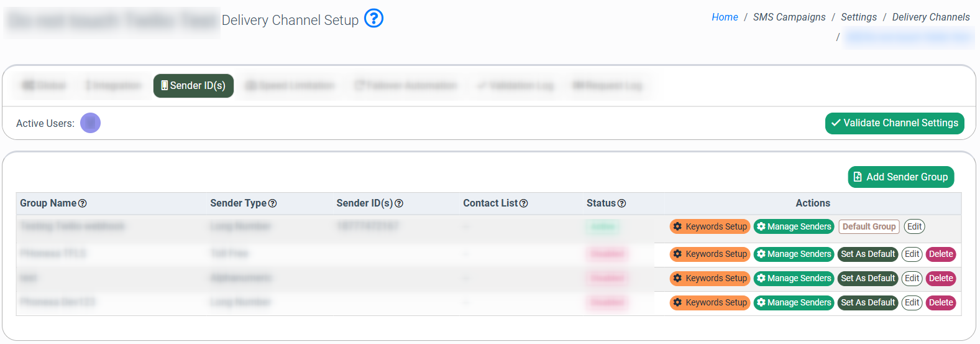Open the Sender ID(s) tab
Screen dimensions: 980x344
193,86
